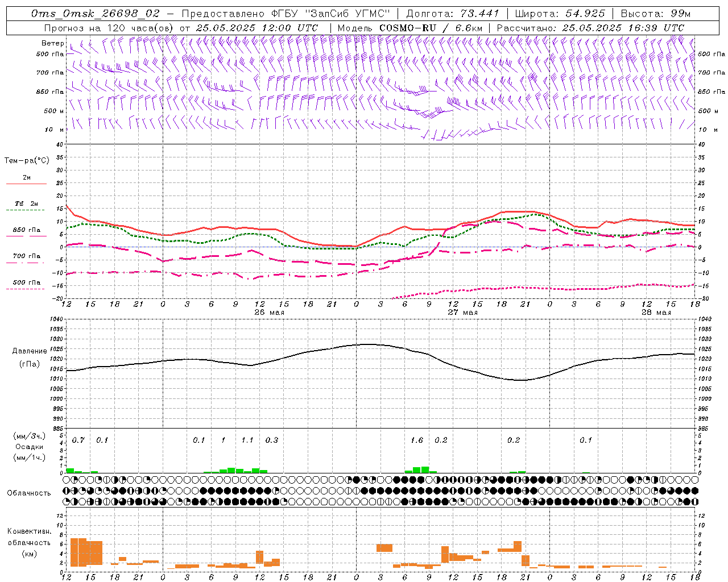
Task: Click the Широта 54.925 header field
Action: 560,14
